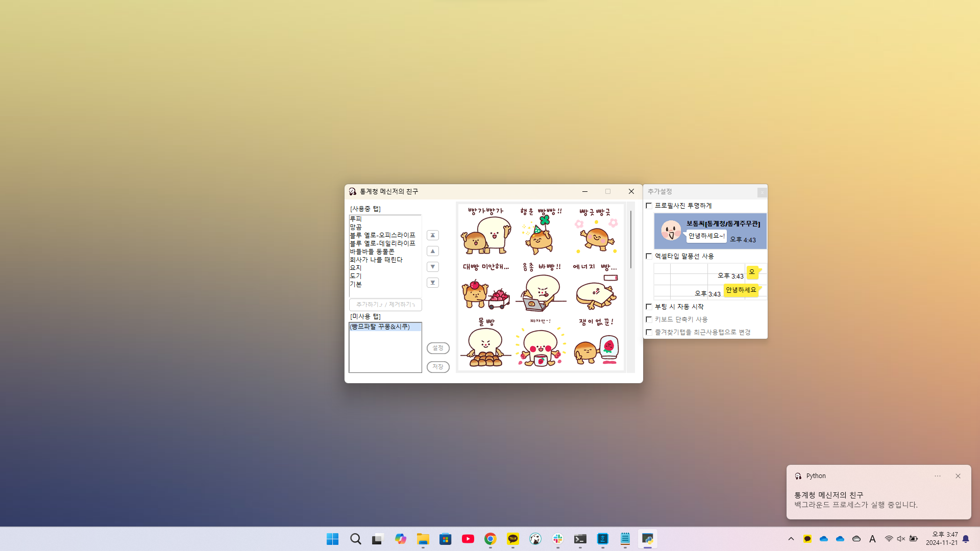
Task: Click the Python app taskbar icon
Action: click(x=647, y=539)
